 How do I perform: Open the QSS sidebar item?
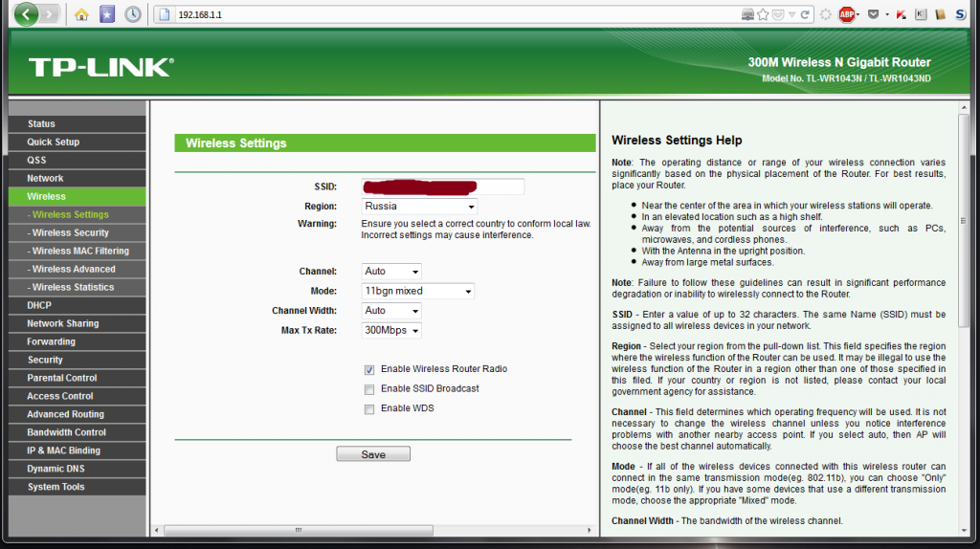tap(78, 160)
